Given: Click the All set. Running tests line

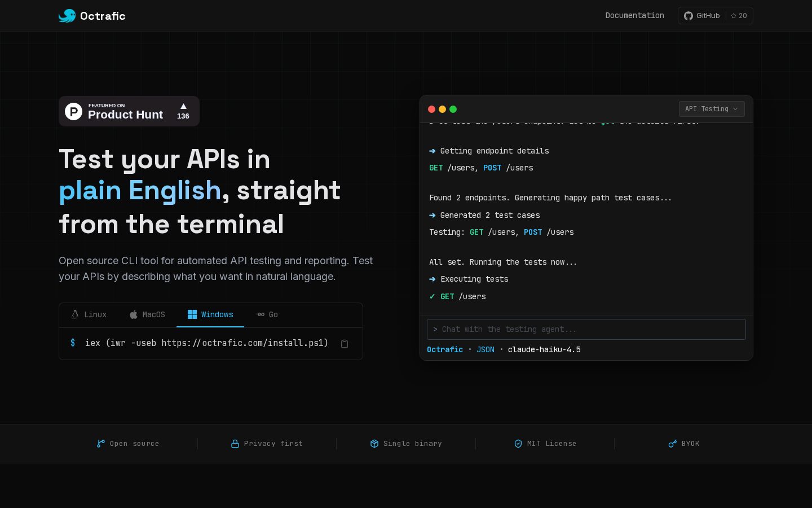Looking at the screenshot, I should point(503,262).
